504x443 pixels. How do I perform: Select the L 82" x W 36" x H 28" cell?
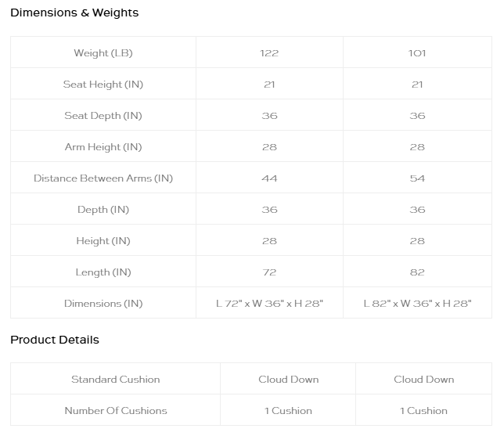(x=417, y=304)
